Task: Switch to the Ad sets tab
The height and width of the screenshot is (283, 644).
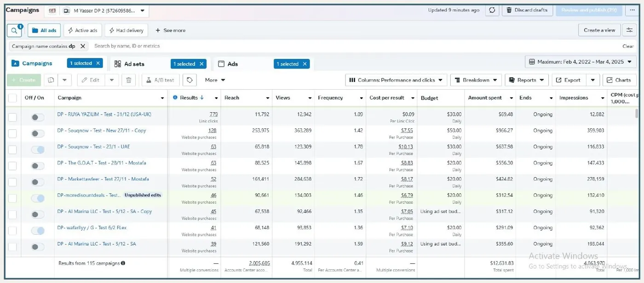Action: [134, 64]
